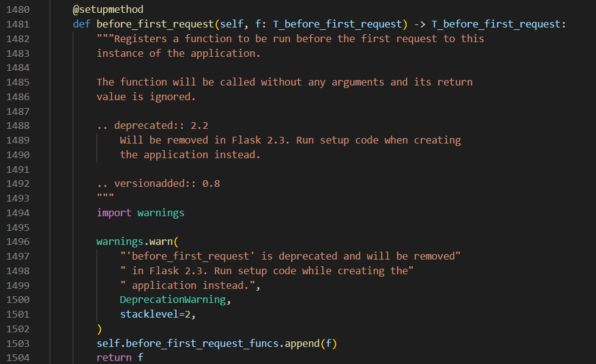This screenshot has height=364, width=596.
Task: Select line number 1503 in the gutter
Action: click(18, 344)
